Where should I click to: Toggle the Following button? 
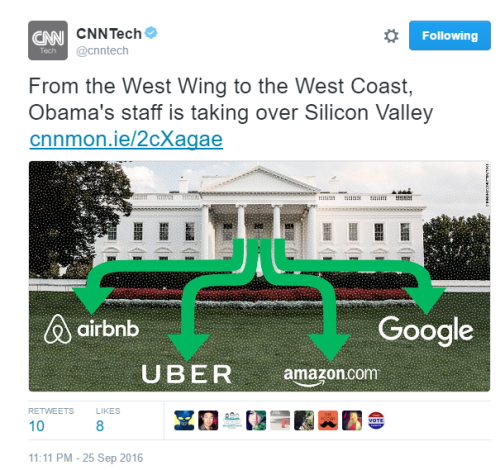tap(450, 35)
